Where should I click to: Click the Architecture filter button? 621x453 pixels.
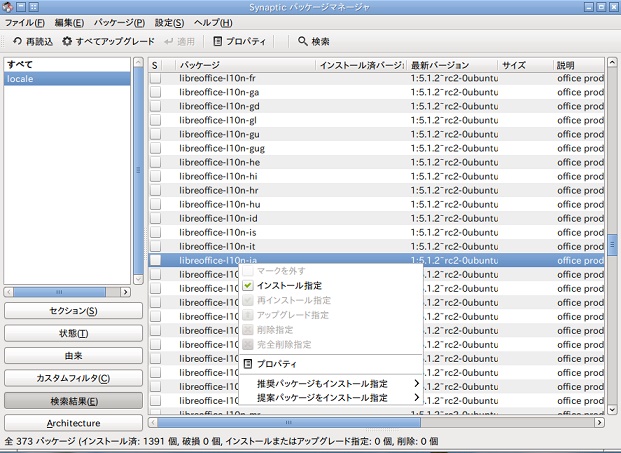pos(73,423)
